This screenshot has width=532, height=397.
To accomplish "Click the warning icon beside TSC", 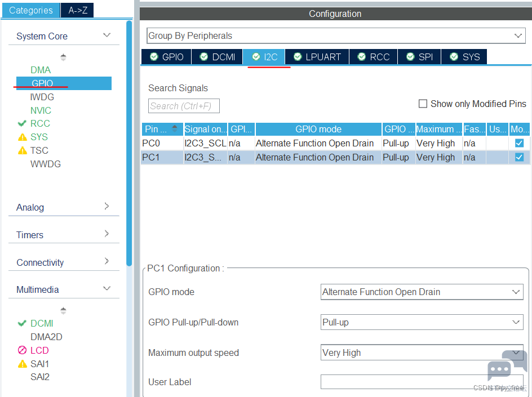I will 23,150.
